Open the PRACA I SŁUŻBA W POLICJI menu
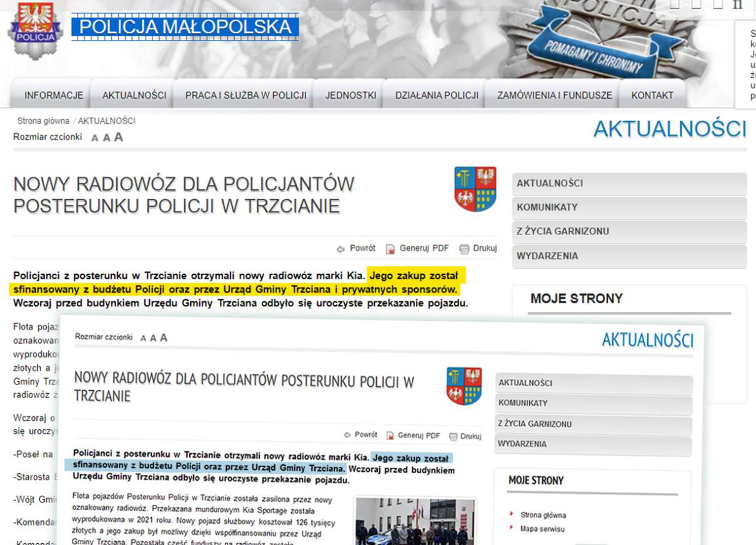Viewport: 756px width, 545px height. point(246,96)
